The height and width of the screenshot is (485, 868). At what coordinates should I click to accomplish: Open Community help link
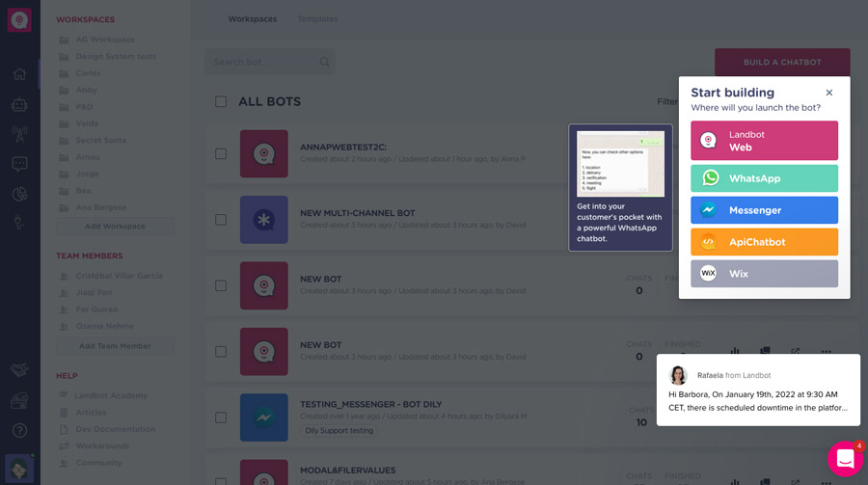pos(98,463)
